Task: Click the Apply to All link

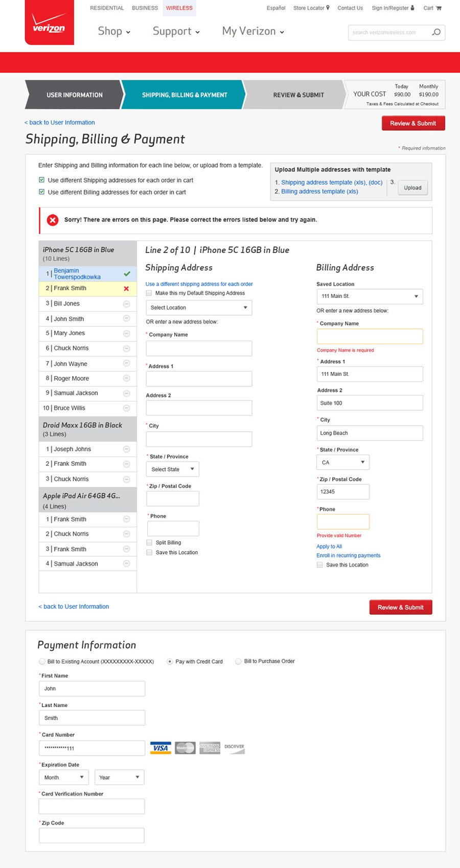Action: coord(329,546)
